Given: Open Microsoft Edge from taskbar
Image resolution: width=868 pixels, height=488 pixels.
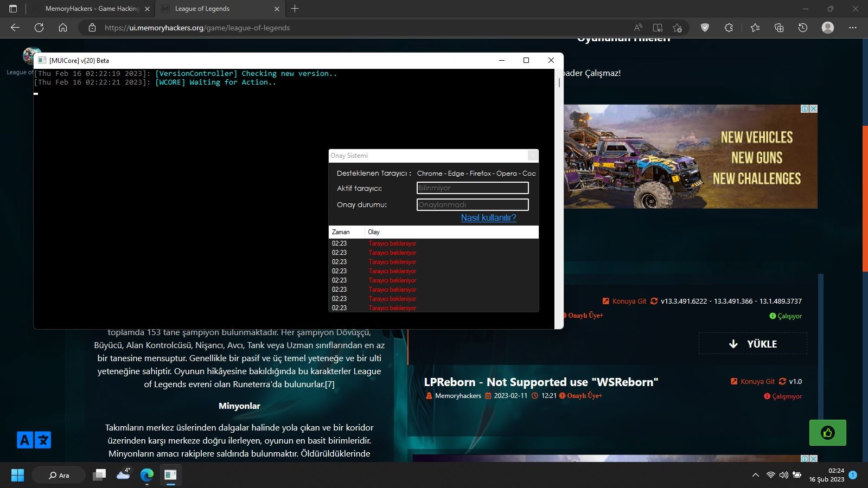Looking at the screenshot, I should (x=147, y=475).
